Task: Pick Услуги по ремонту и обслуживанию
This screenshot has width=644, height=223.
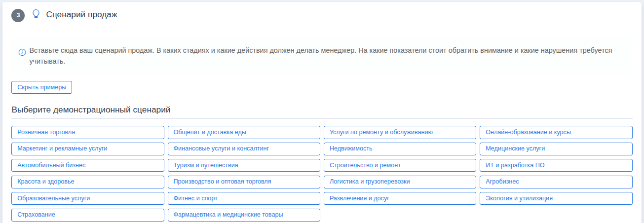Action: (400, 132)
